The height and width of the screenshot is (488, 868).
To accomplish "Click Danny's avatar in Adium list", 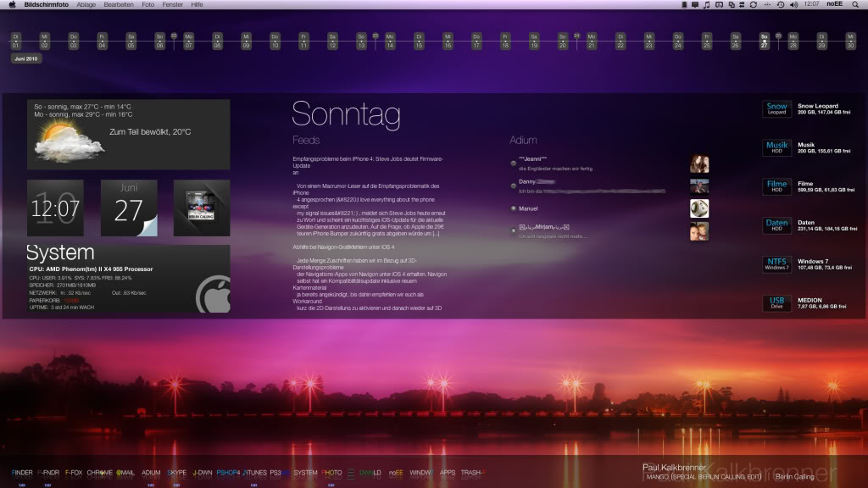I will point(699,186).
